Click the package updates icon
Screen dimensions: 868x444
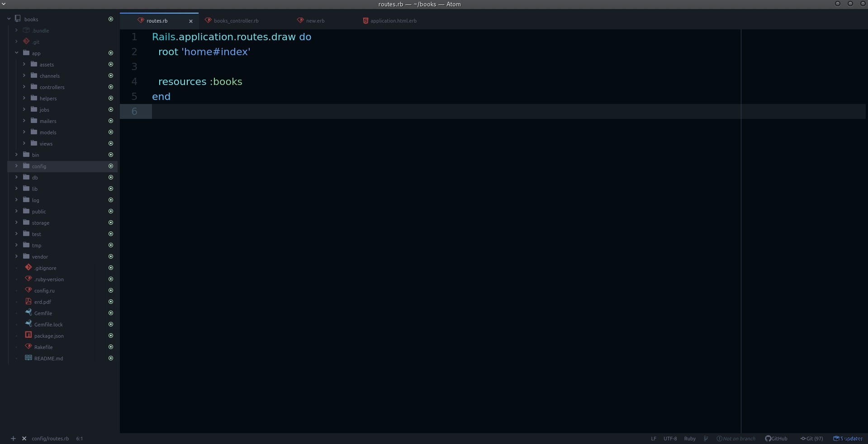836,439
